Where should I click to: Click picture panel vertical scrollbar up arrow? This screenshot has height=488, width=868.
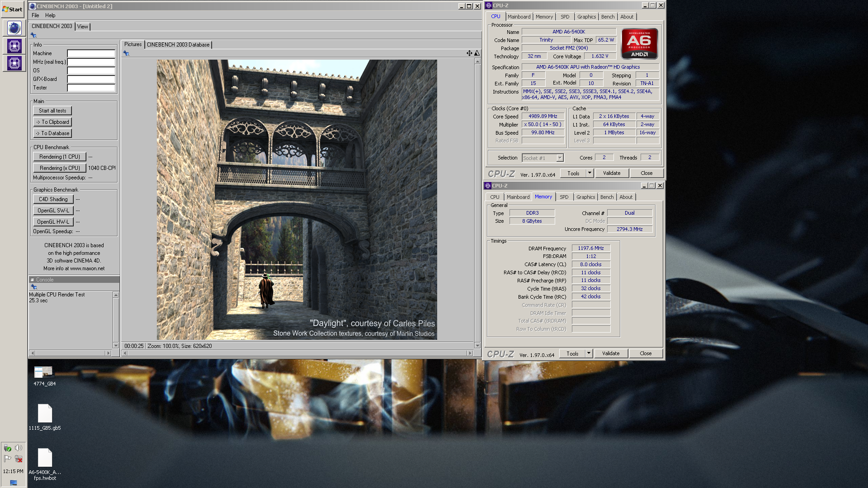pyautogui.click(x=477, y=61)
